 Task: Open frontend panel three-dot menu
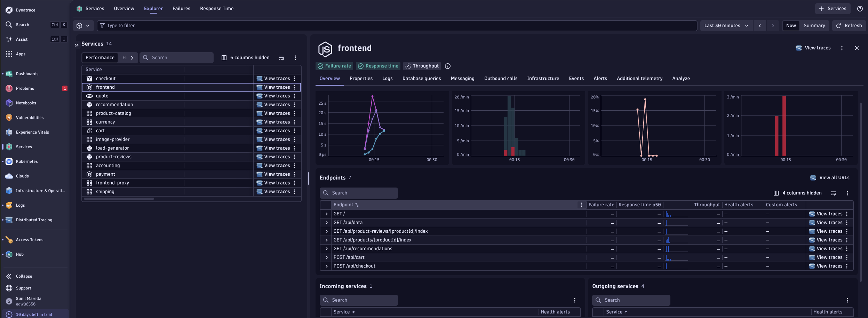[842, 48]
